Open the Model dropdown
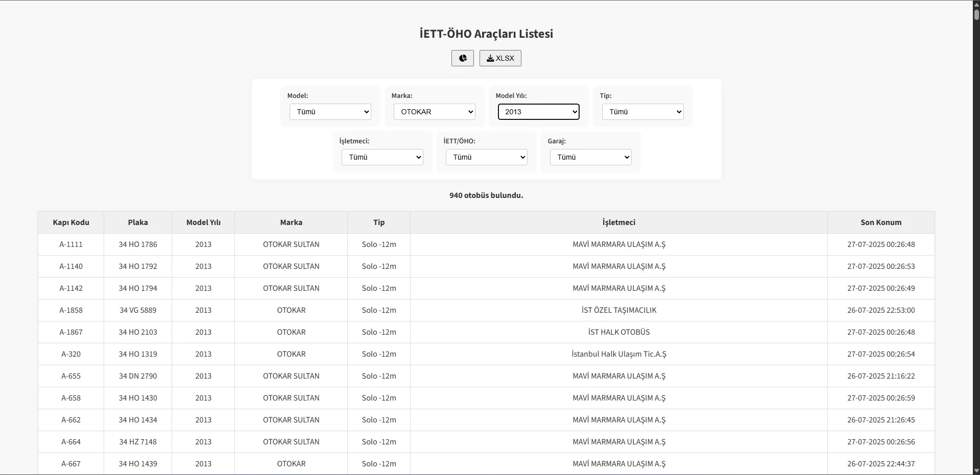980x475 pixels. point(330,112)
